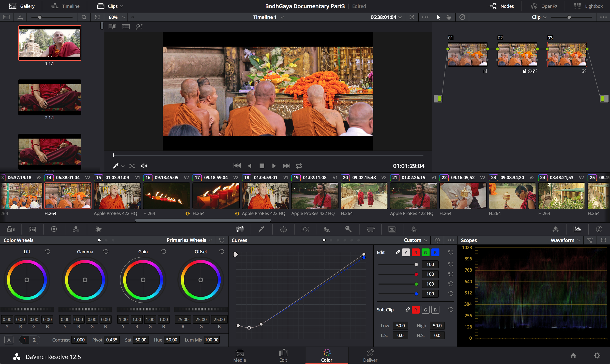This screenshot has width=610, height=364.
Task: Click the RGB Mixer palette icon
Action: [x=76, y=229]
